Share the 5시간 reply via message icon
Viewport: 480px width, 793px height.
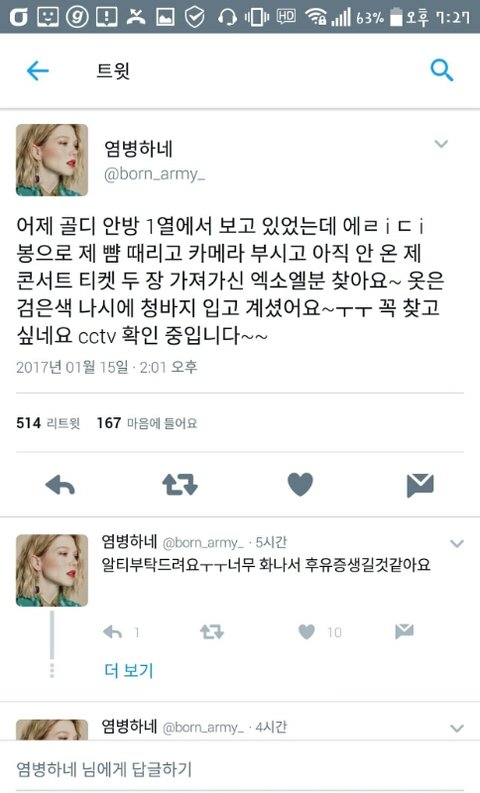point(404,631)
